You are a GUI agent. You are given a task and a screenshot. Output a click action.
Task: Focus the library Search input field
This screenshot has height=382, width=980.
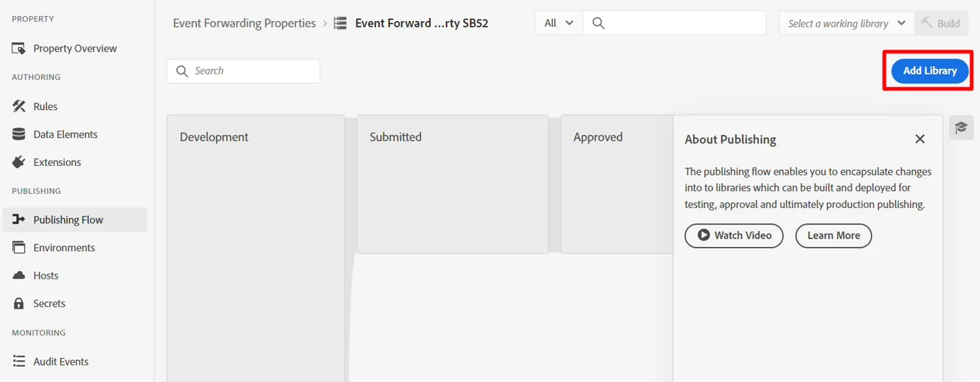click(x=243, y=71)
